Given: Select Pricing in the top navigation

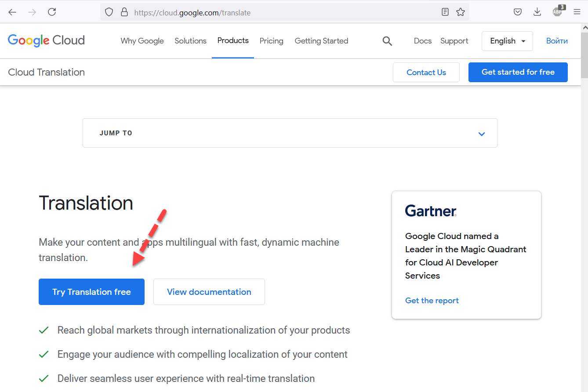Looking at the screenshot, I should click(271, 41).
